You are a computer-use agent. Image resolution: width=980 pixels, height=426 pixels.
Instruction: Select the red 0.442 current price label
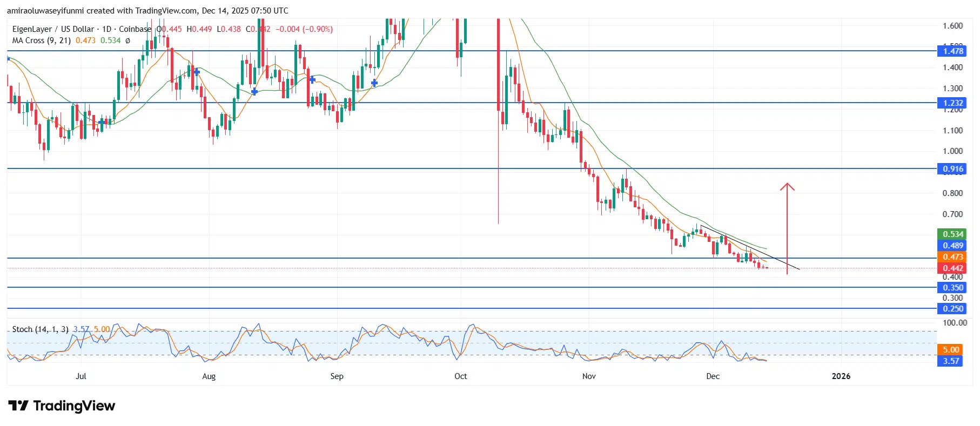952,268
